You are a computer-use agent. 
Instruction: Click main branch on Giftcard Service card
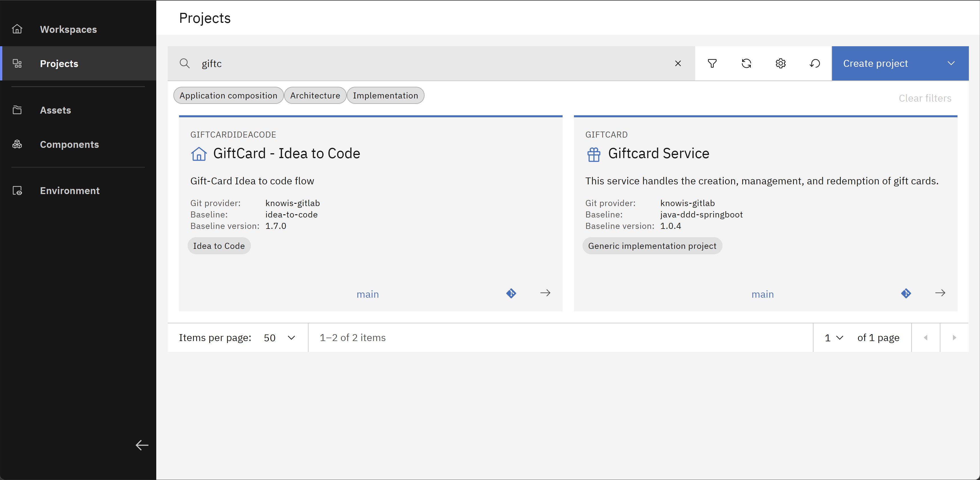click(762, 294)
